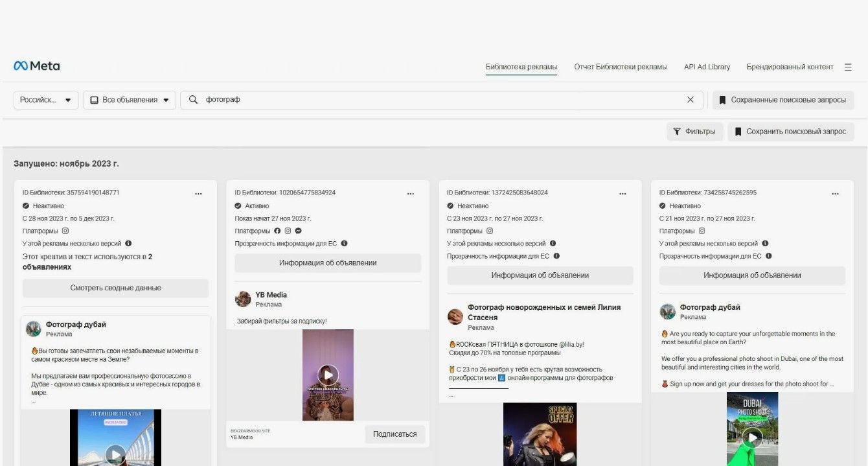Click versions info icon in ad 734258745262595 card
868x466 pixels.
[x=765, y=244]
